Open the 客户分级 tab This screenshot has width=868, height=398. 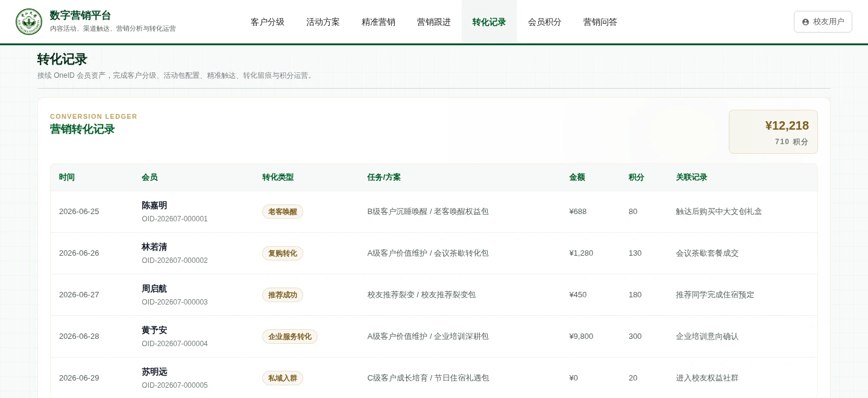[268, 22]
